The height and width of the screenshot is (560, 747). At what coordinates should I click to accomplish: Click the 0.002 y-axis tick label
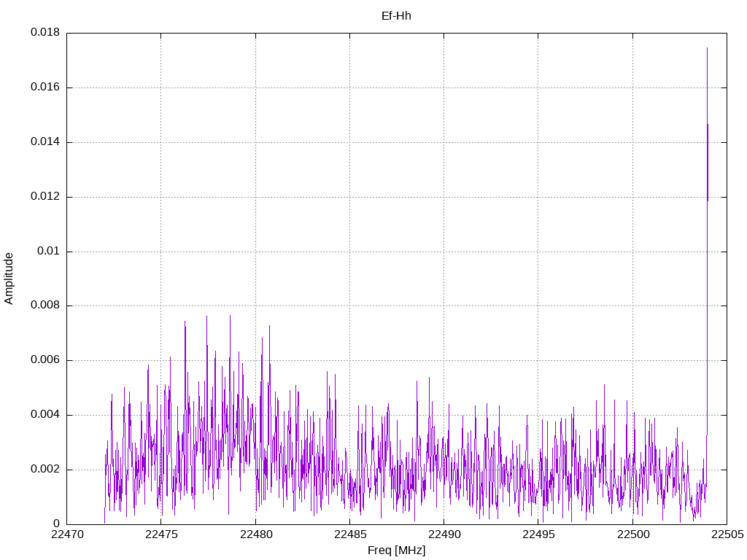pos(45,469)
